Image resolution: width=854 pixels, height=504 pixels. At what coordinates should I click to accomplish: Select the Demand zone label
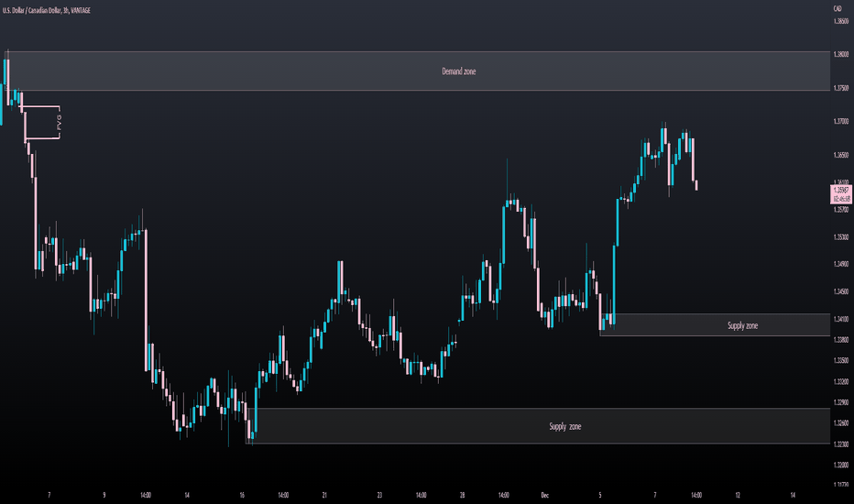pos(458,71)
